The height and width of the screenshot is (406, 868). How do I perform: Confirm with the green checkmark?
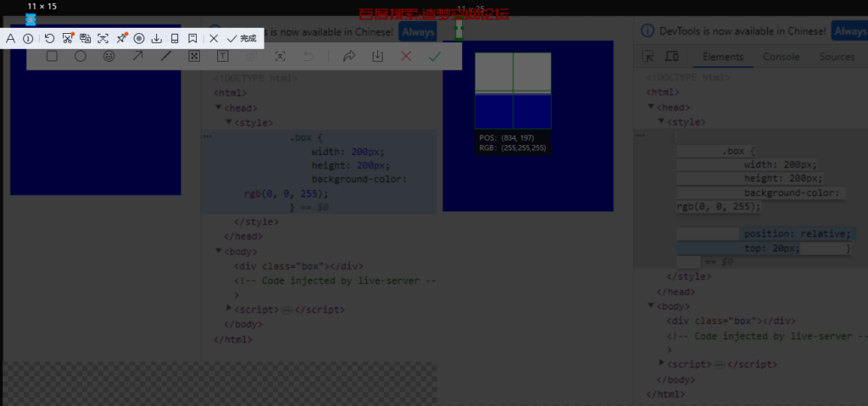pos(435,56)
